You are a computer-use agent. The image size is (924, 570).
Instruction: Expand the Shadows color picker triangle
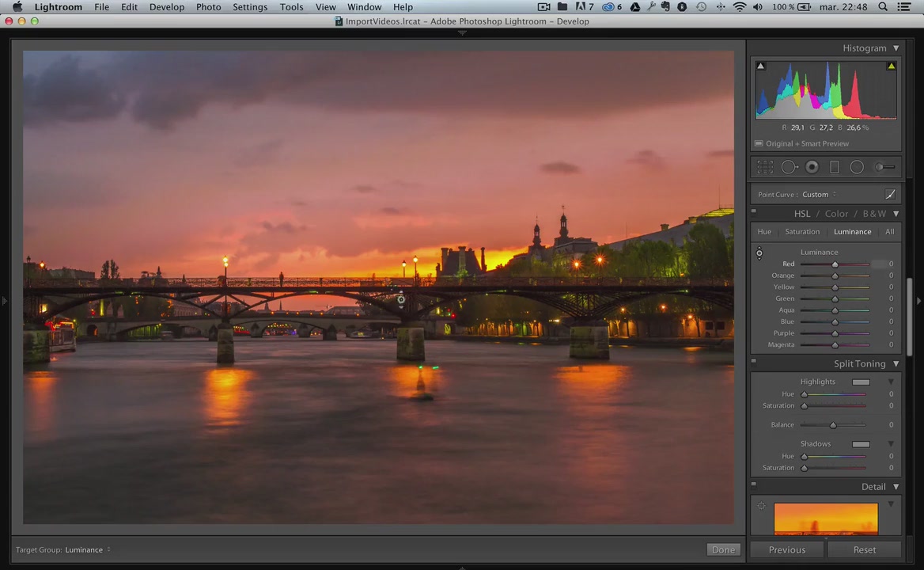pos(891,444)
